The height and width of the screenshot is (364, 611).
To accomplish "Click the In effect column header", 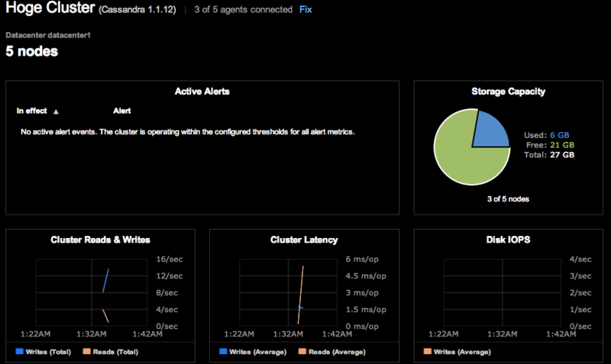I will (31, 111).
